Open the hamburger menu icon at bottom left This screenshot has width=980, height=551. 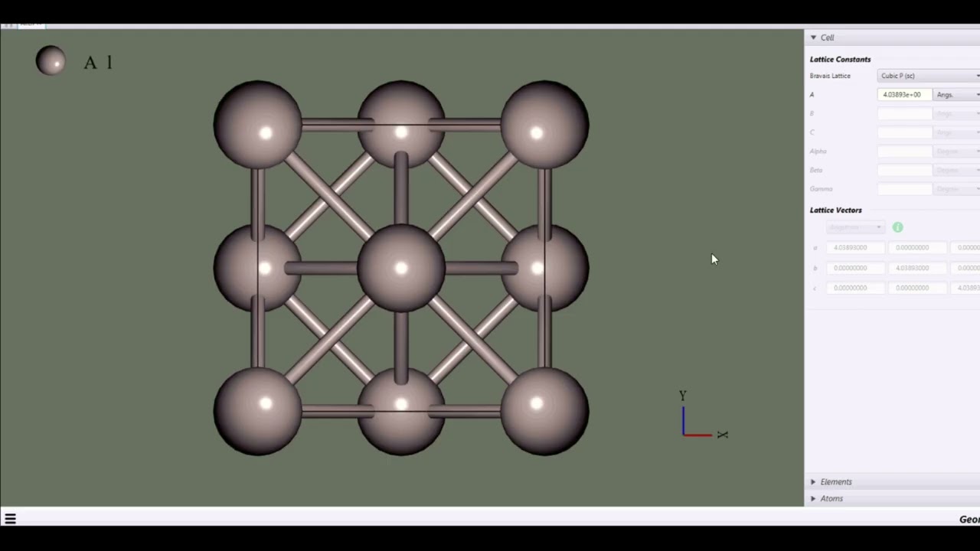coord(11,519)
